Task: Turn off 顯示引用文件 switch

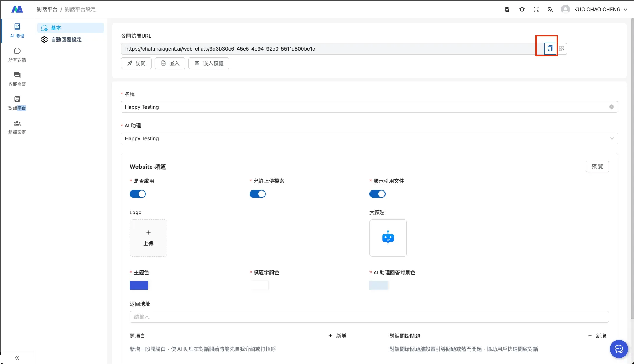Action: point(377,194)
